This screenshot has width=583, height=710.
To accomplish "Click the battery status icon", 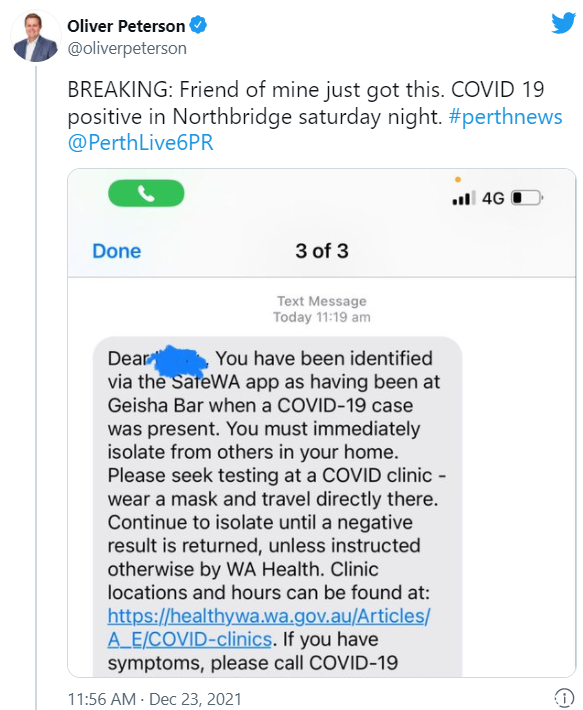I will (527, 198).
